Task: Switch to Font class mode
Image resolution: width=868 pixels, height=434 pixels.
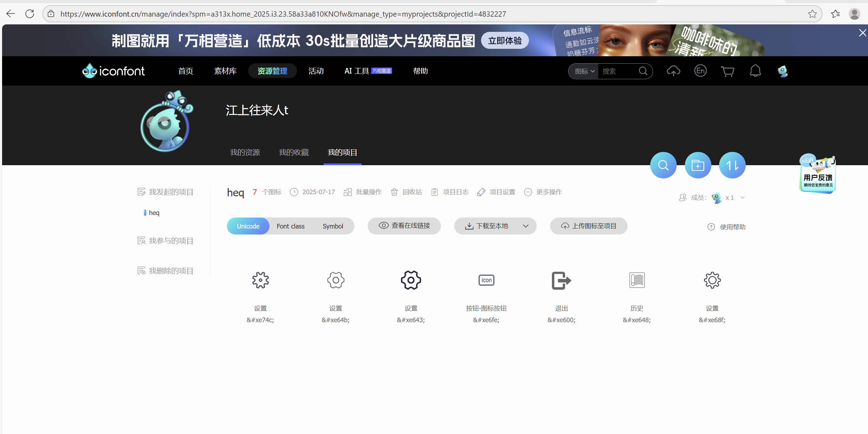Action: tap(290, 226)
